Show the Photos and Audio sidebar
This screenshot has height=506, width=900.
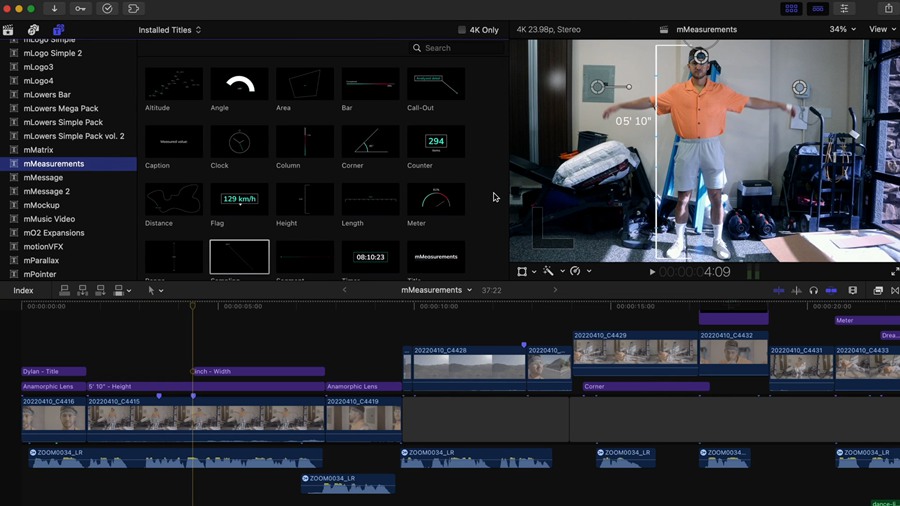(x=33, y=30)
